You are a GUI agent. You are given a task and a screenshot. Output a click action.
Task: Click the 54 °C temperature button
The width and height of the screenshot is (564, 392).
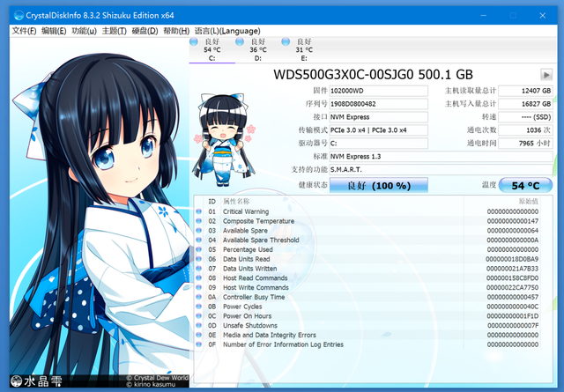point(525,185)
